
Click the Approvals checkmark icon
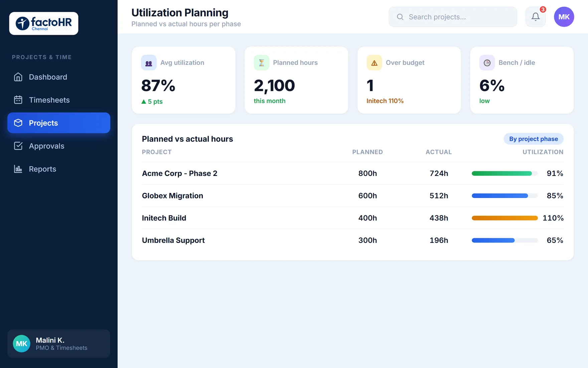[x=18, y=146]
